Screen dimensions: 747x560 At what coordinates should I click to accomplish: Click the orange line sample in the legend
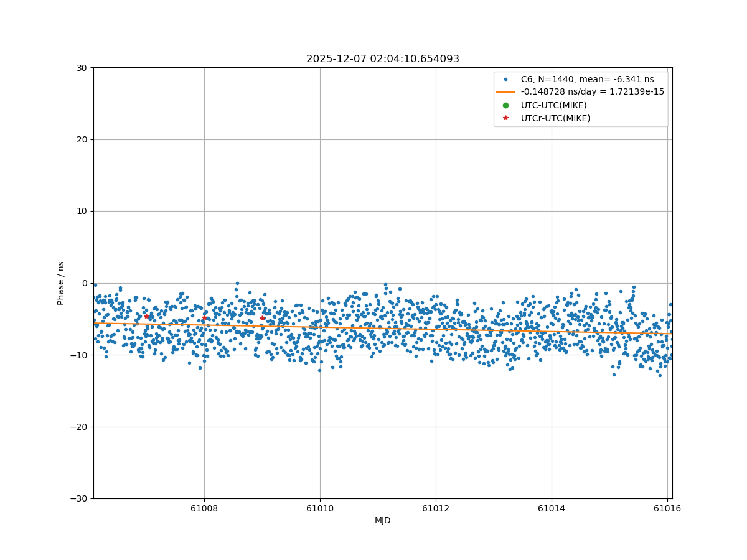pyautogui.click(x=505, y=92)
